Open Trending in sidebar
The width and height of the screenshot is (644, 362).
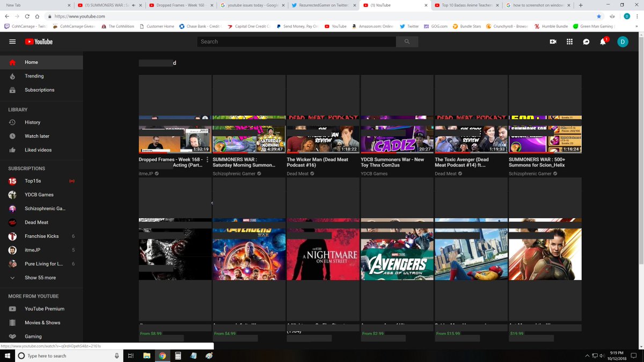41,76
